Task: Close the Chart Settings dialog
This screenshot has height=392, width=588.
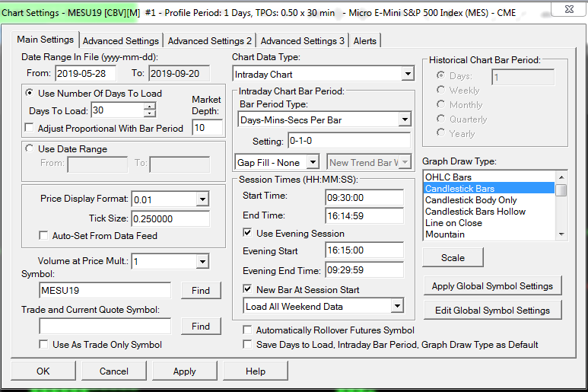Action: (x=568, y=9)
